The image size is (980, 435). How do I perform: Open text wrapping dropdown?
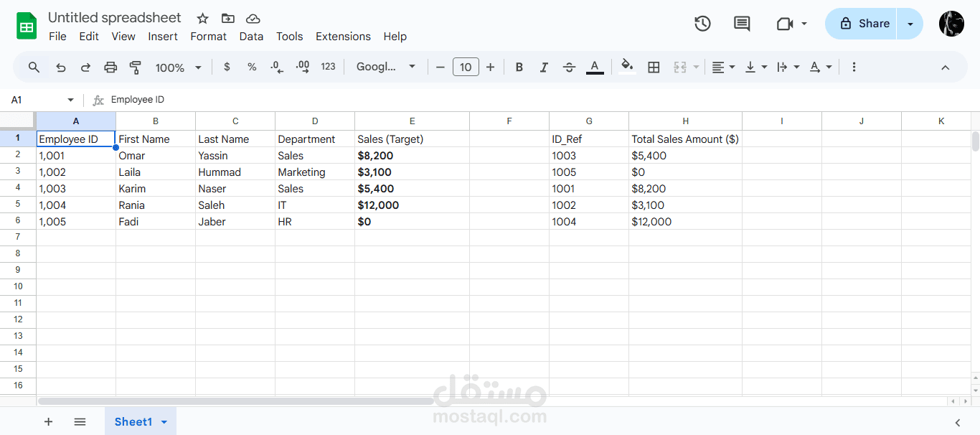(788, 67)
